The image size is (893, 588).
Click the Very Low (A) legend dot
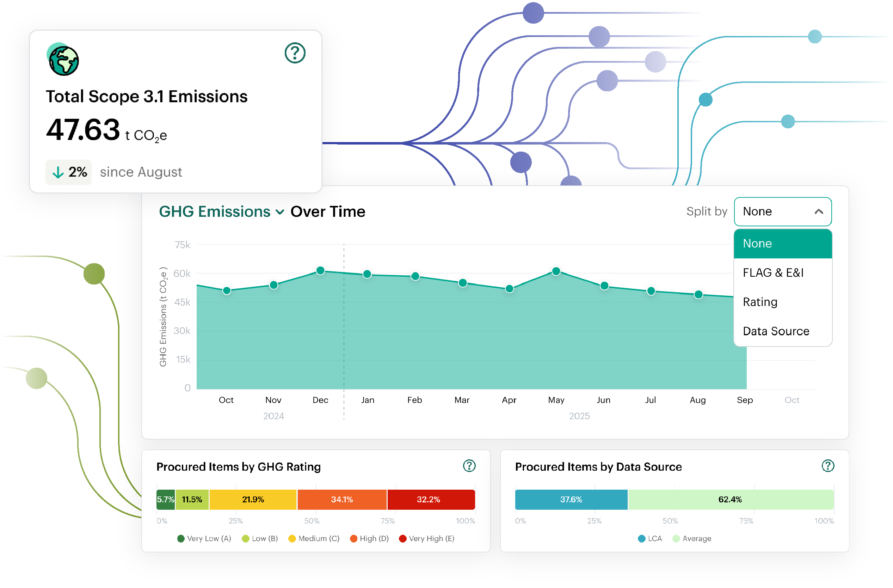pyautogui.click(x=181, y=539)
